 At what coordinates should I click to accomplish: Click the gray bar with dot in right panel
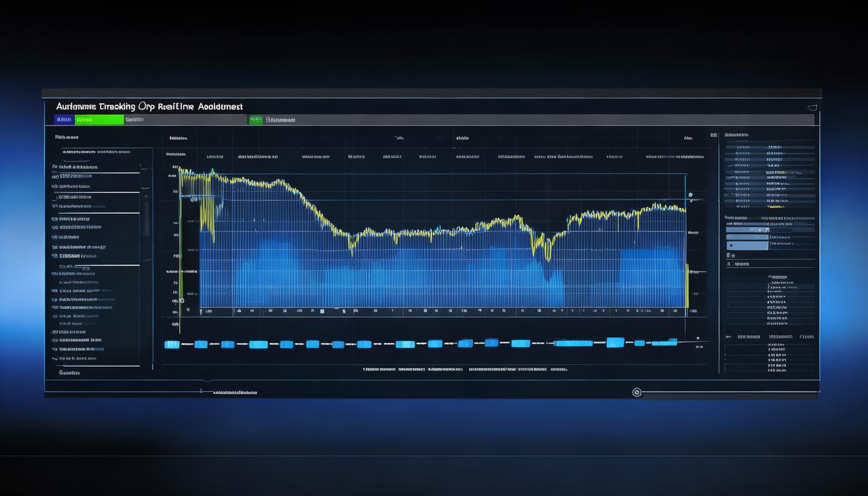tap(748, 245)
